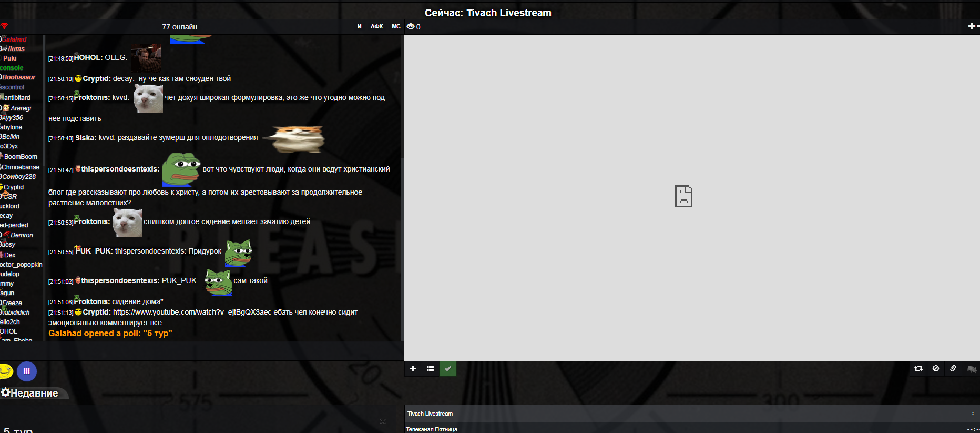This screenshot has width=980, height=433.
Task: Click the cat-eared Pepe emote in PUK_PUK message
Action: [x=239, y=253]
